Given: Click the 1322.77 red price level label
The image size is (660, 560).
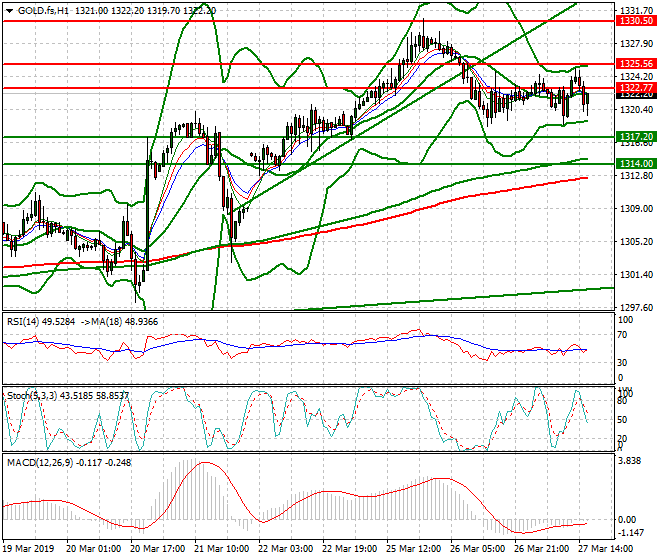Looking at the screenshot, I should (636, 88).
